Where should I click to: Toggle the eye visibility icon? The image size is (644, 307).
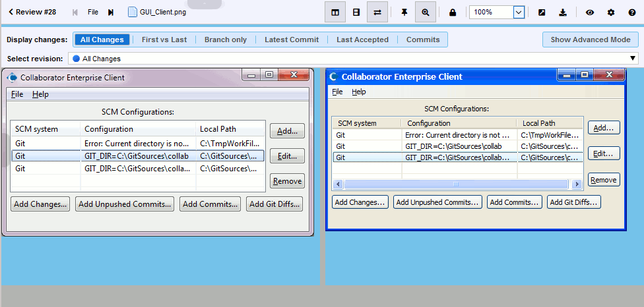pyautogui.click(x=590, y=12)
